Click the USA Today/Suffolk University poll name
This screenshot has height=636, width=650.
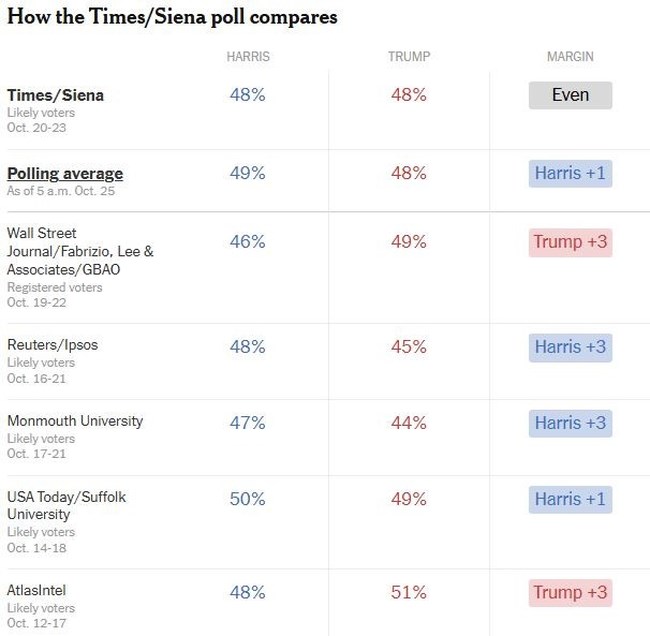click(x=66, y=505)
